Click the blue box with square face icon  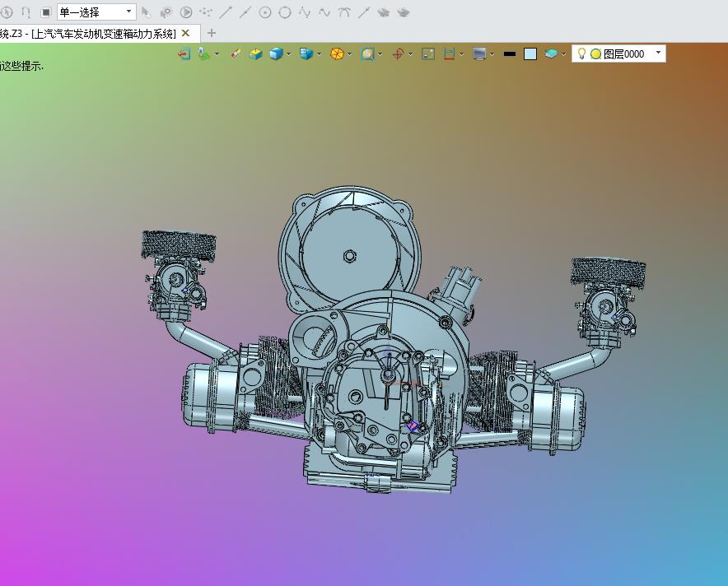(306, 53)
